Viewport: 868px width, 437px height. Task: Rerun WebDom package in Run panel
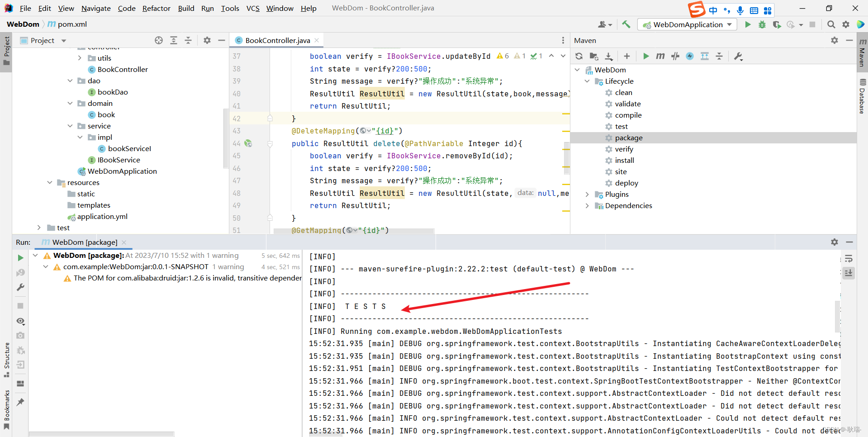pos(20,257)
